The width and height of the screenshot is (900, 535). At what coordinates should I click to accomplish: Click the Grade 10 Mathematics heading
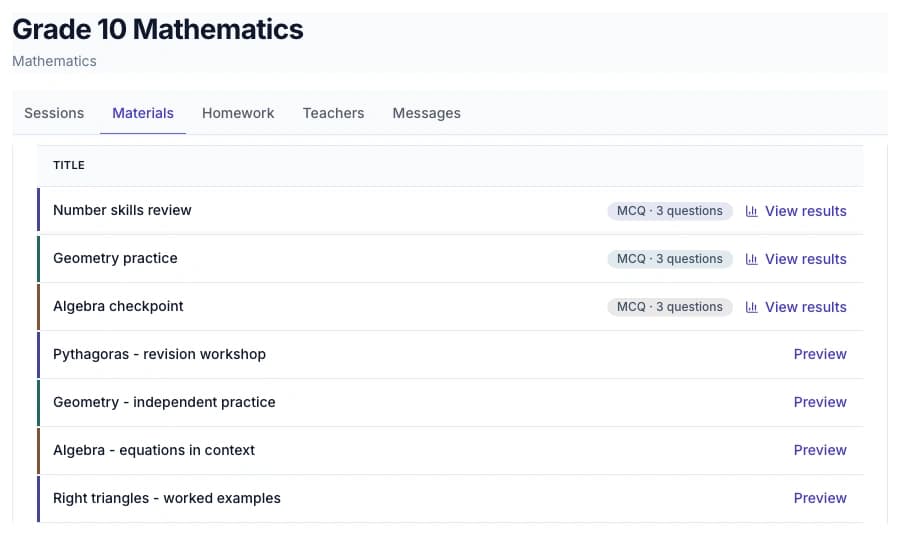158,29
